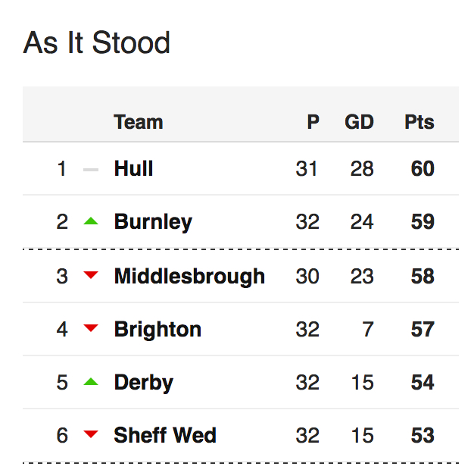Viewport: 474px width, 476px height.
Task: Click Brighton's goal difference of 7
Action: click(368, 330)
